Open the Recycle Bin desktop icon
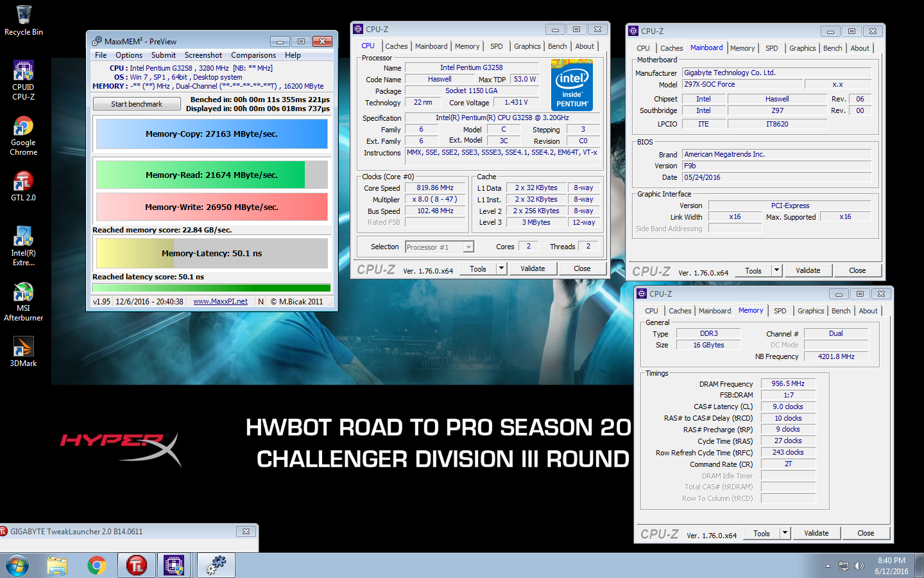Image resolution: width=924 pixels, height=578 pixels. (x=23, y=21)
